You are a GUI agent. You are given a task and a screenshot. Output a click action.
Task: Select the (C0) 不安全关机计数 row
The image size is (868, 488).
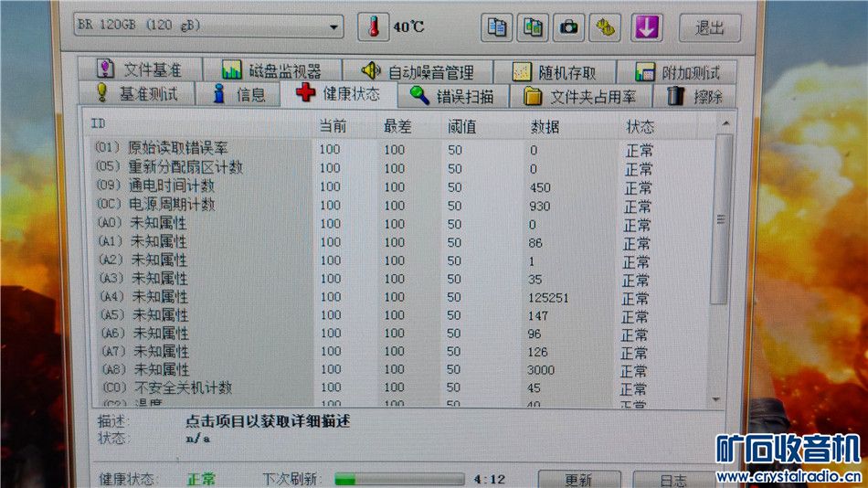401,387
